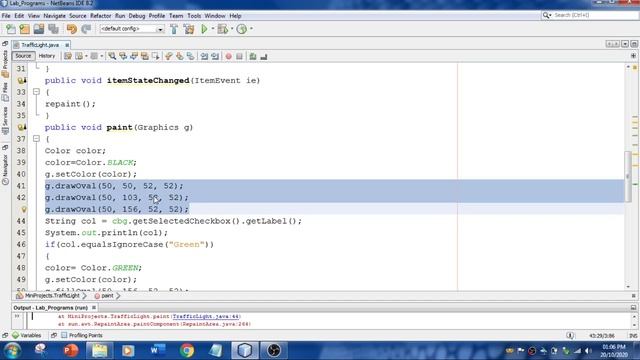Open the Variables window tab
This screenshot has height=360, width=640.
click(27, 336)
